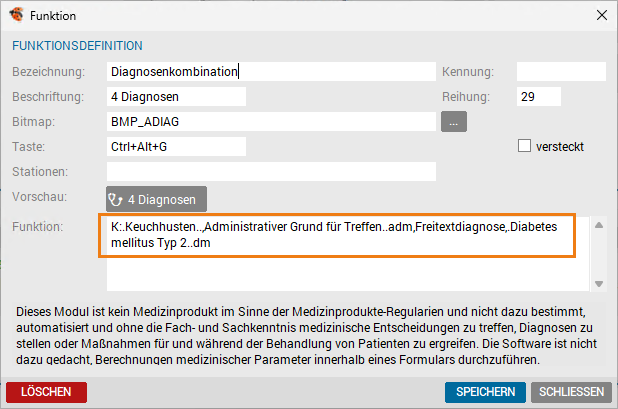Select the Beschriftung field with '4 Diagnosen'
This screenshot has width=618, height=409.
pyautogui.click(x=175, y=97)
